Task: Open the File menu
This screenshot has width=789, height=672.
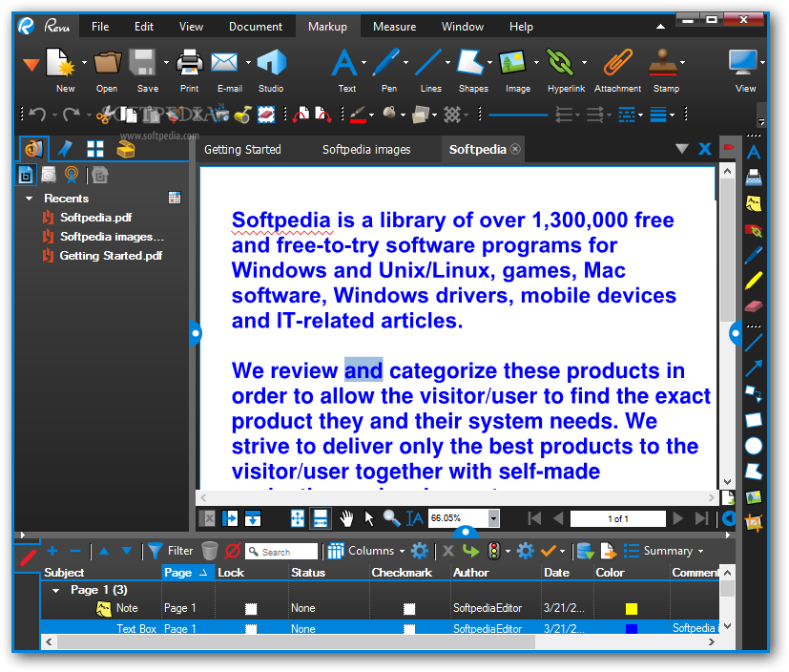Action: 100,26
